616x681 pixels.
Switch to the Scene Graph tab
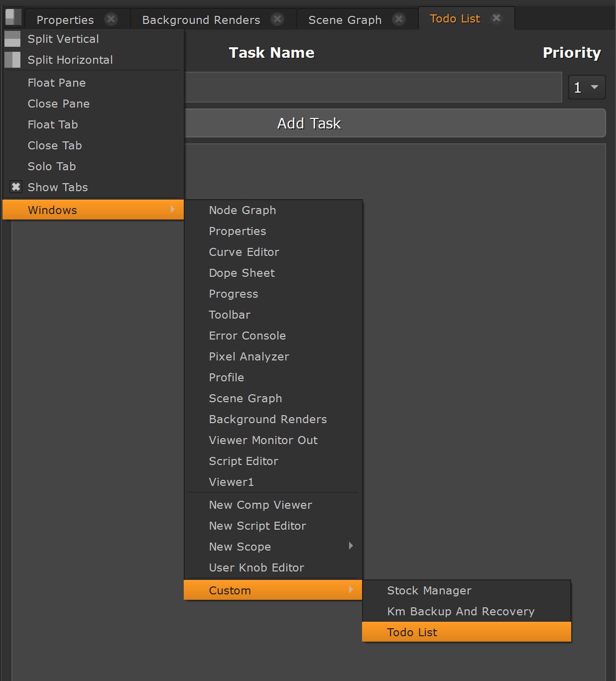(x=345, y=20)
